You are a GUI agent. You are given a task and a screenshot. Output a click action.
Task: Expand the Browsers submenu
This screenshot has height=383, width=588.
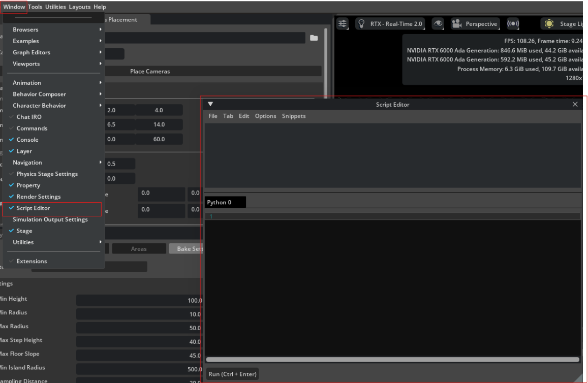click(x=26, y=29)
